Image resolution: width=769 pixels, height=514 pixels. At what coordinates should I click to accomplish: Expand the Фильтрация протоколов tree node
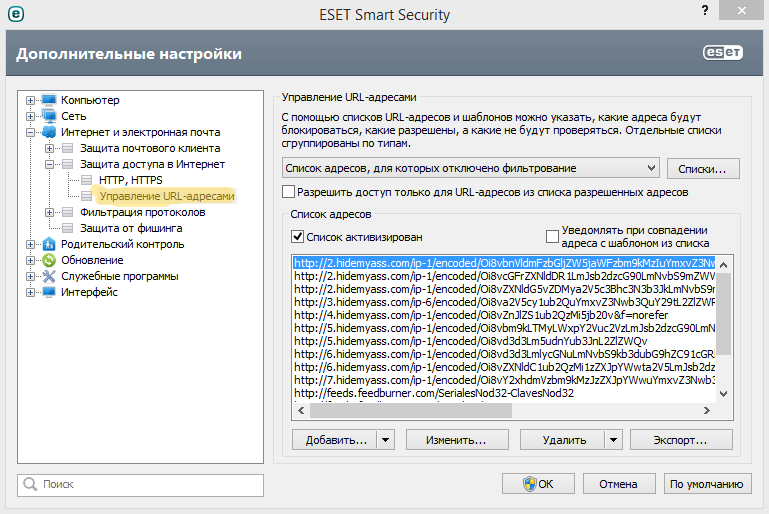tap(50, 212)
